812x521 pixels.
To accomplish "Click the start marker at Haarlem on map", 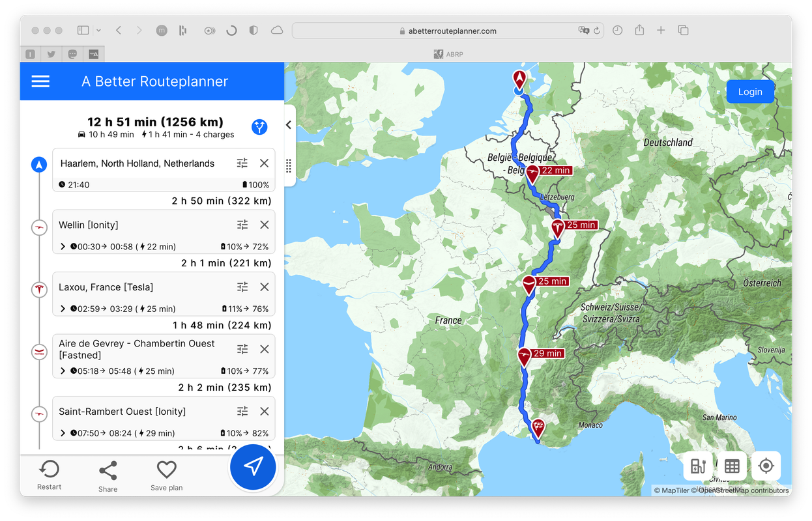I will pos(519,81).
